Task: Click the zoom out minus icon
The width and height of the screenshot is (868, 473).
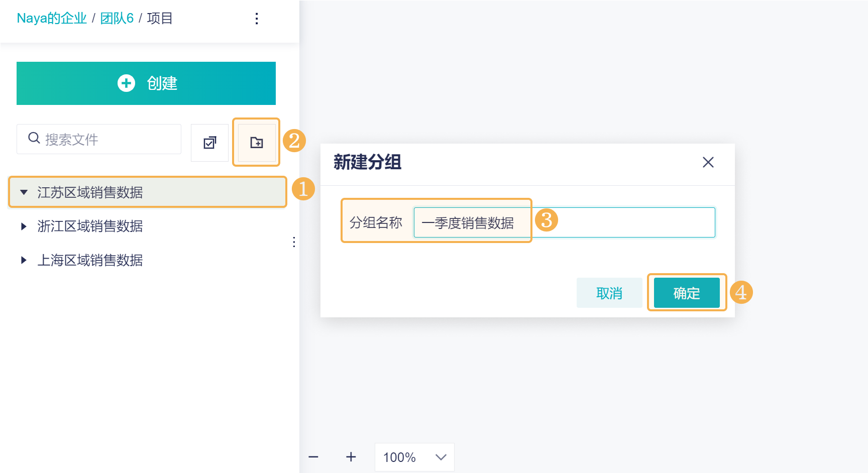Action: [313, 457]
